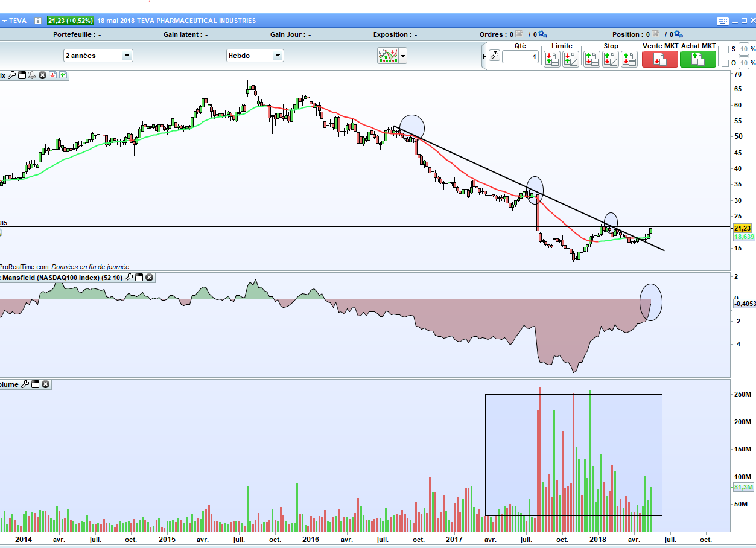Open Position gear settings
756x548 pixels.
click(678, 34)
